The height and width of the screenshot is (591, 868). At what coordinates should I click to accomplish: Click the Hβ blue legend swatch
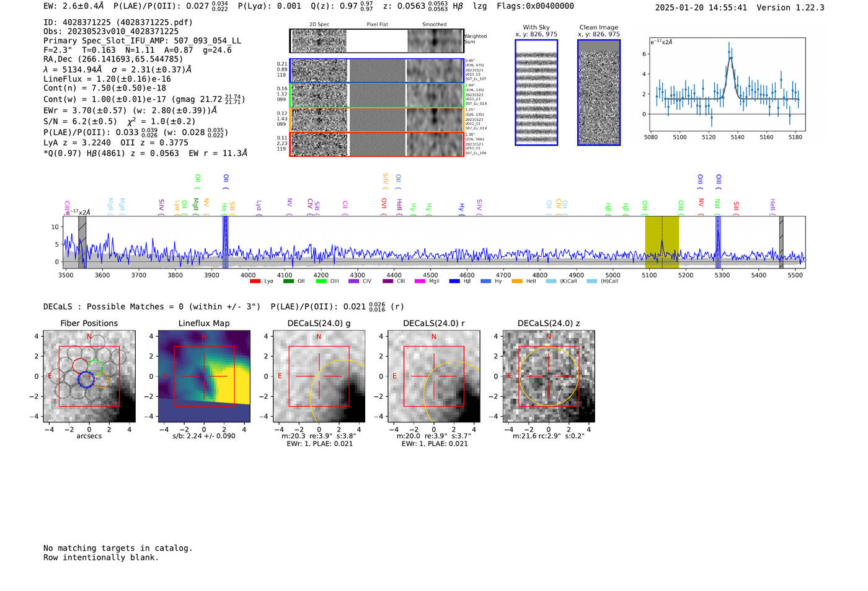(x=454, y=282)
